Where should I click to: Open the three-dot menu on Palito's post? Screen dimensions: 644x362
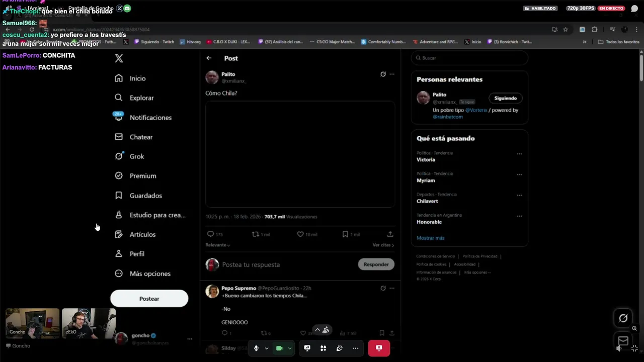[x=392, y=74]
